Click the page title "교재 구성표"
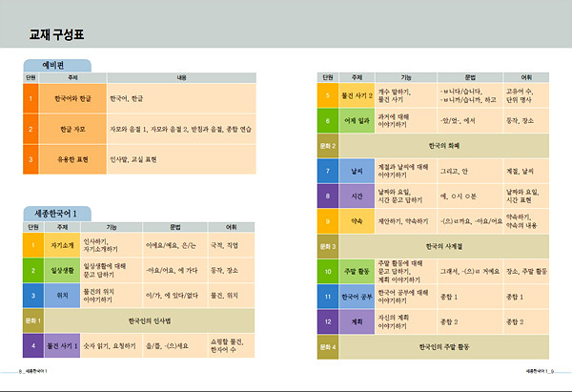572x392 pixels. [x=56, y=34]
